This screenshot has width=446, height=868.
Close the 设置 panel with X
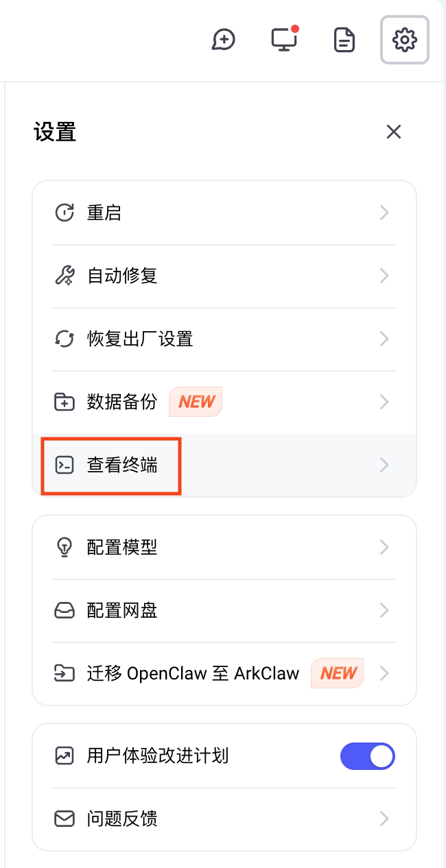[394, 132]
